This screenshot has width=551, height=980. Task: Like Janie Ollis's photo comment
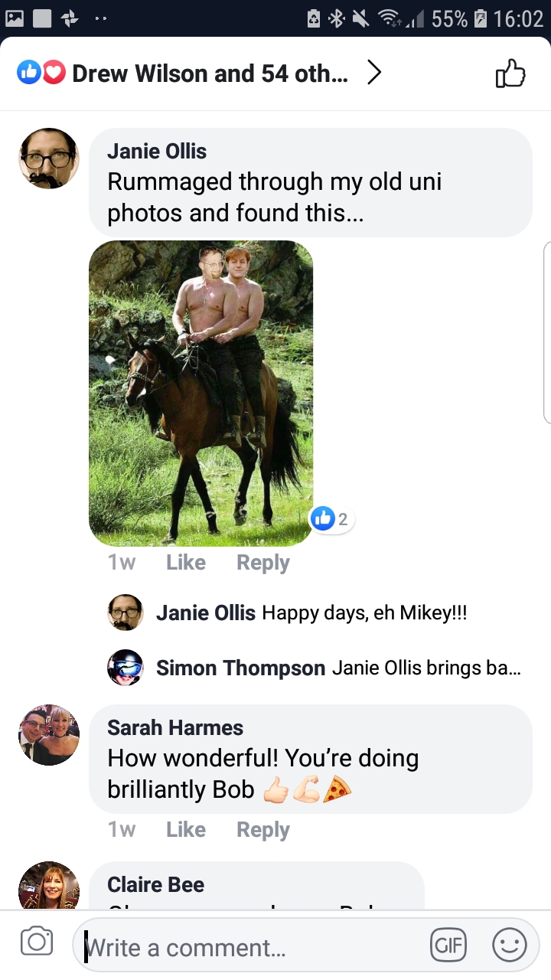pos(185,563)
